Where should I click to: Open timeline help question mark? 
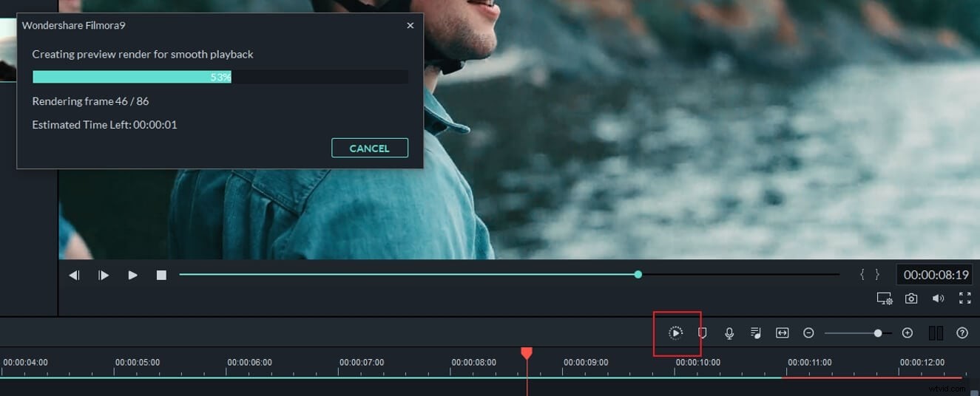962,333
